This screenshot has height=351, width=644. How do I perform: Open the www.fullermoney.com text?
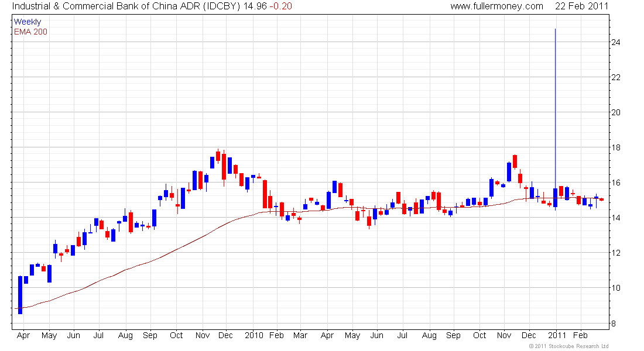(496, 6)
